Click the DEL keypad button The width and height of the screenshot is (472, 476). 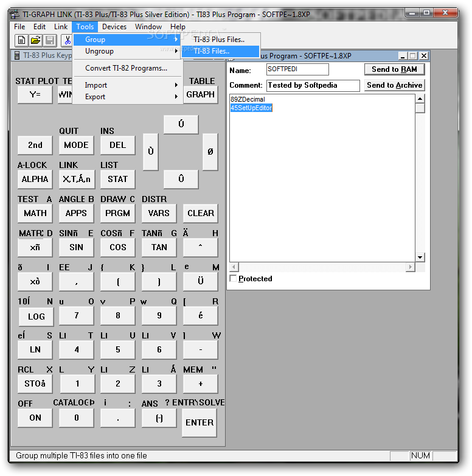pyautogui.click(x=118, y=145)
